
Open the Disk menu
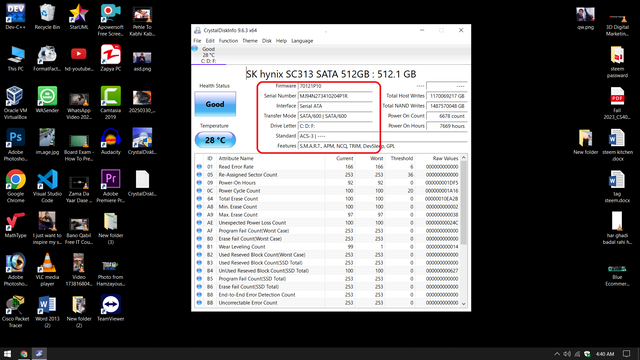(267, 41)
